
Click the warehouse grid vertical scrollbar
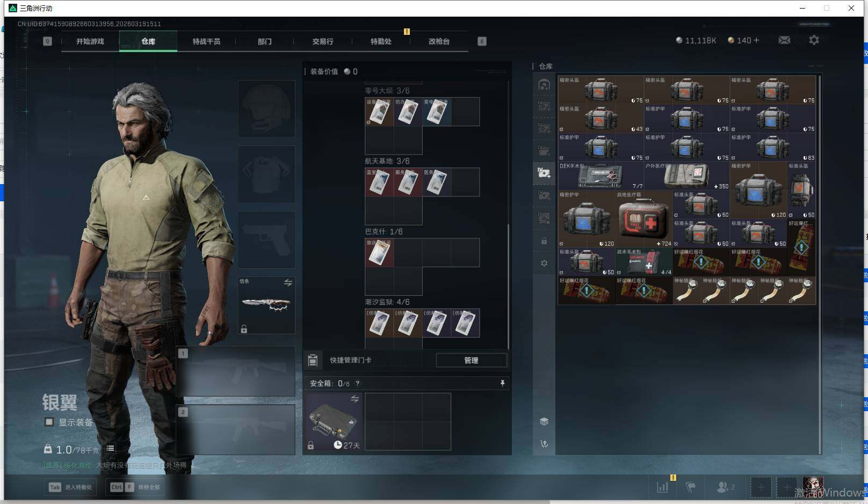point(819,264)
